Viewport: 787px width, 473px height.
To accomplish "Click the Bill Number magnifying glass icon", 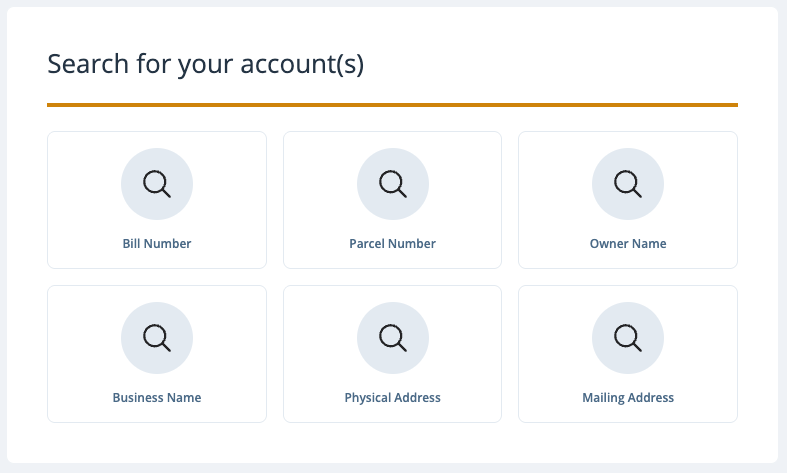I will click(x=157, y=184).
